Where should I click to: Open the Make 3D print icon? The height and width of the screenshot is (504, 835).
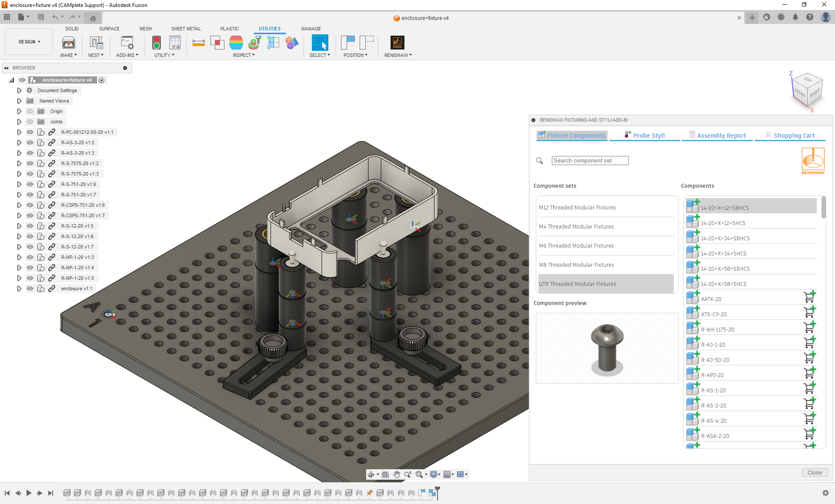click(x=69, y=43)
